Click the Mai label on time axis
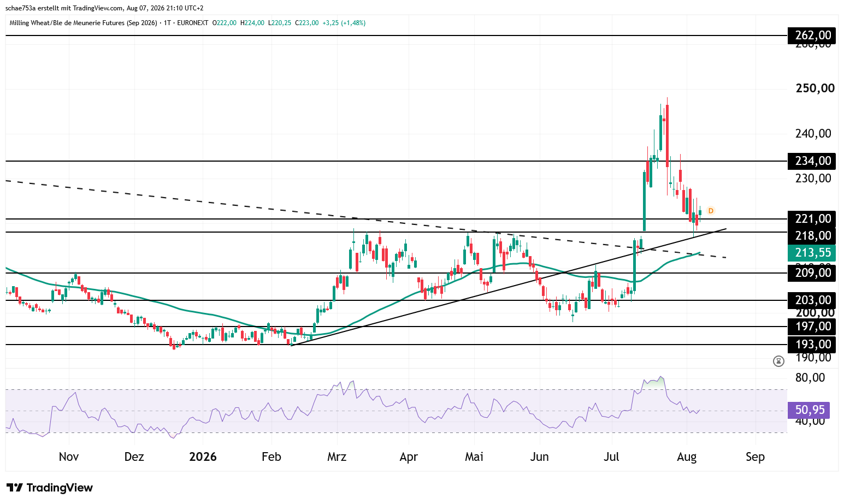844x504 pixels. (x=474, y=457)
